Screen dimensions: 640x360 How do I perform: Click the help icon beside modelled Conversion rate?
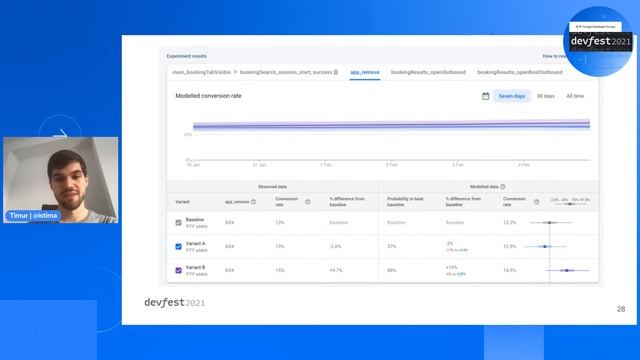tap(536, 202)
